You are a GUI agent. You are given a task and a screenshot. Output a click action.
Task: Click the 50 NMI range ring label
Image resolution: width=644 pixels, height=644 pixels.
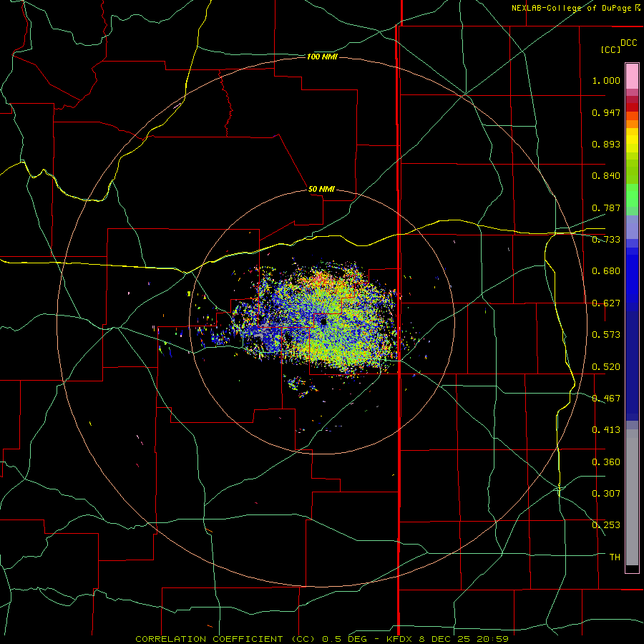(x=321, y=190)
